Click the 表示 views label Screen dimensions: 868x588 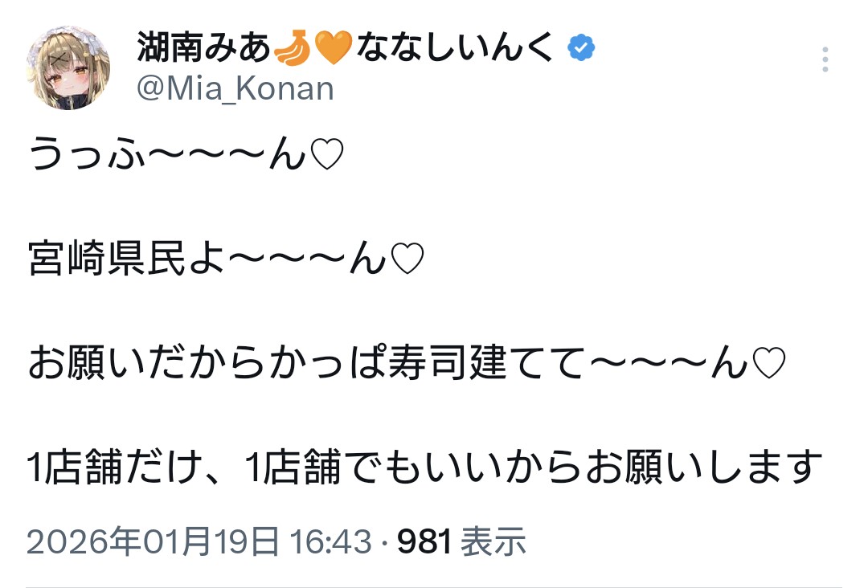[493, 542]
